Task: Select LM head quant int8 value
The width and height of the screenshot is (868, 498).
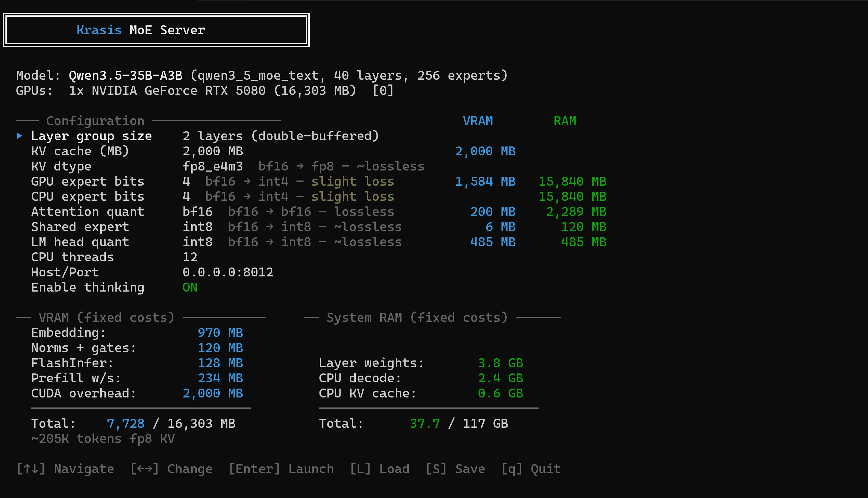Action: pyautogui.click(x=197, y=242)
